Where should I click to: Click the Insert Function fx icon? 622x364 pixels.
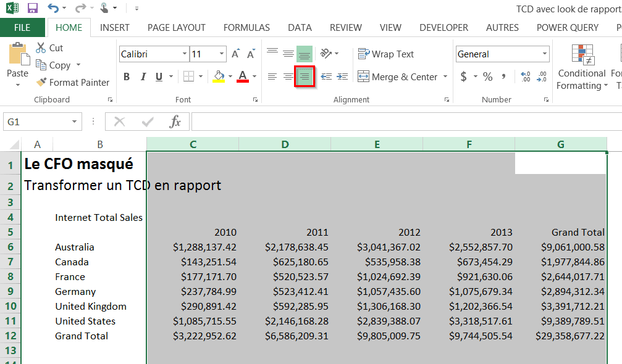tap(175, 122)
